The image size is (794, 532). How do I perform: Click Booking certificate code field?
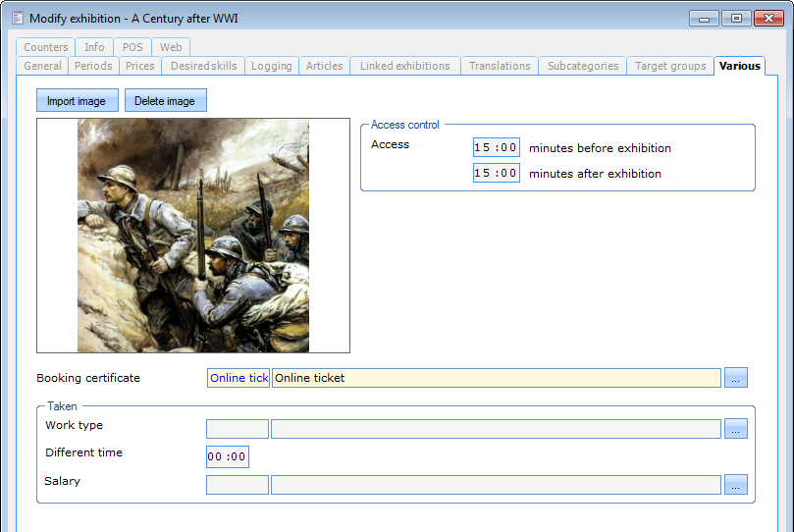pos(238,378)
